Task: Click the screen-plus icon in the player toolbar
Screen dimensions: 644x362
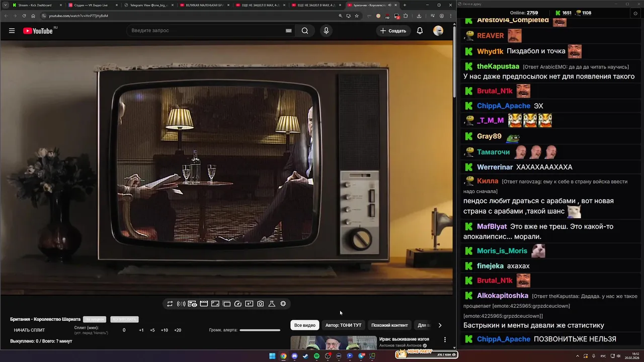Action: click(249, 304)
